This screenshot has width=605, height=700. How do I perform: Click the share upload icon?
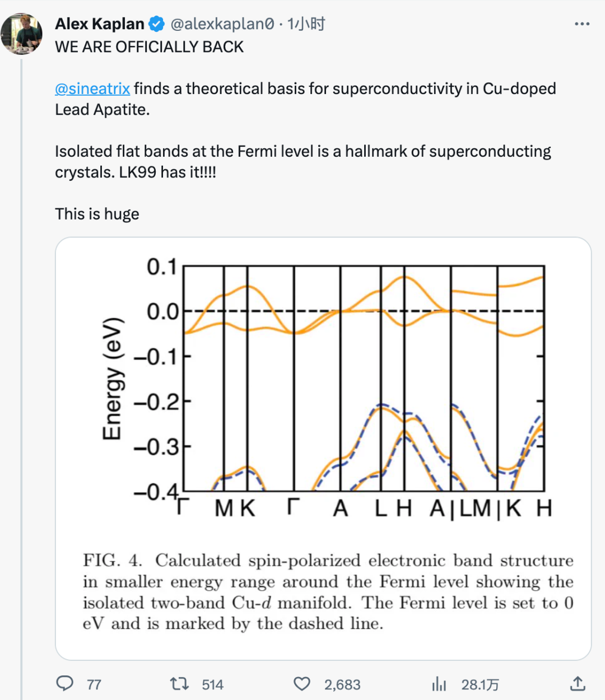[x=578, y=683]
